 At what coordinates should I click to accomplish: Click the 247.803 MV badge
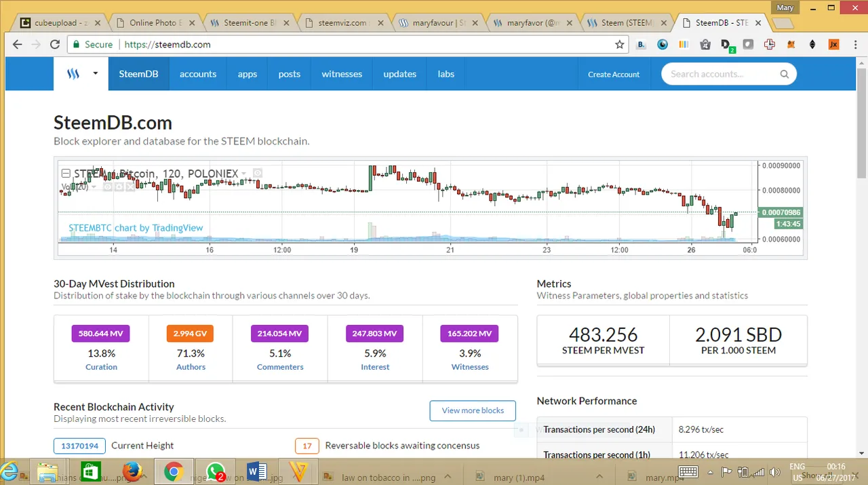click(374, 334)
